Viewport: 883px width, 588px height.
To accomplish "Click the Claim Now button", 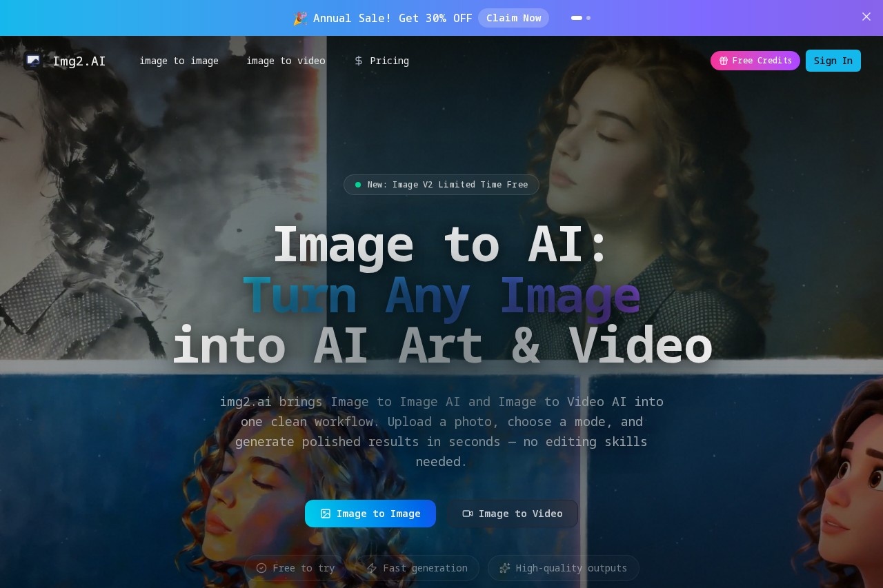I will coord(513,18).
